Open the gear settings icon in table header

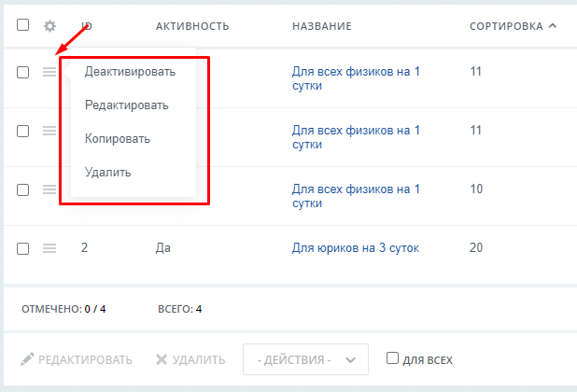[x=49, y=26]
